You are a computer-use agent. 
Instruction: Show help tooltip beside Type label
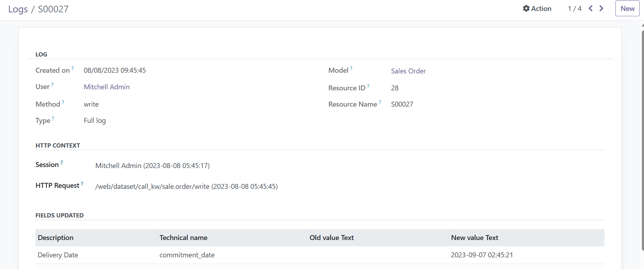(53, 118)
